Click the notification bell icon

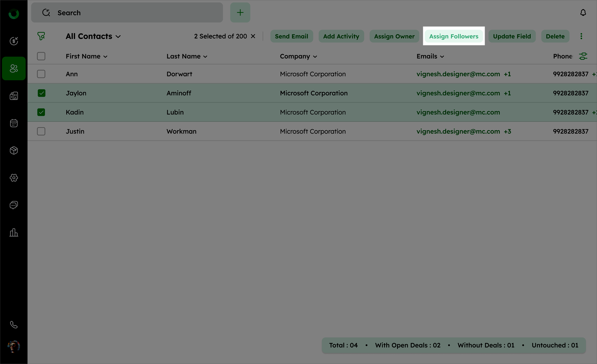[583, 13]
